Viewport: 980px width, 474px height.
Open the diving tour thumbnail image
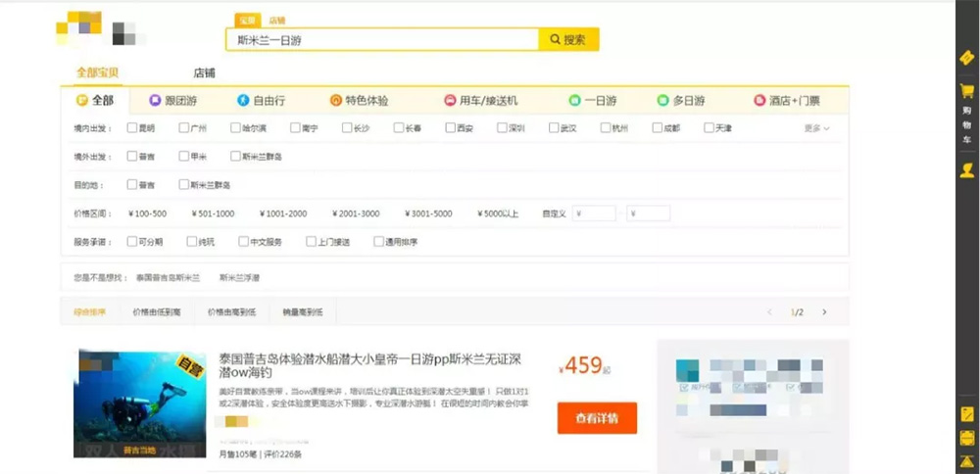tap(140, 403)
